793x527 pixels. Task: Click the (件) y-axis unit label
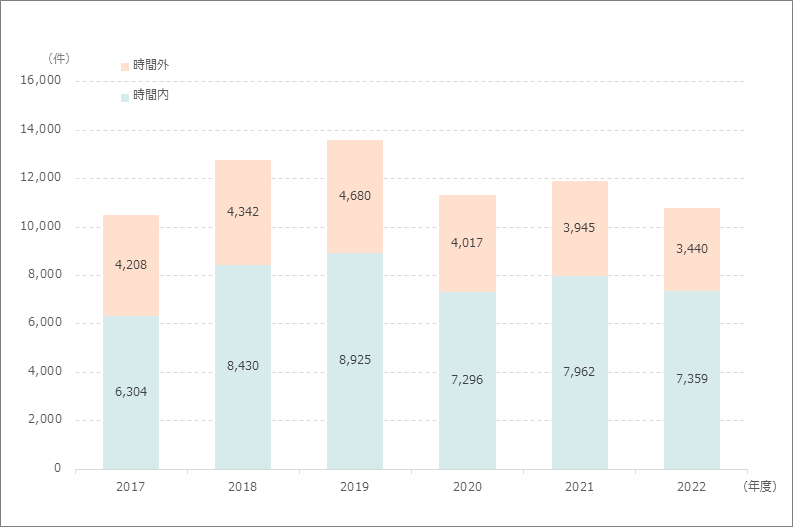59,59
